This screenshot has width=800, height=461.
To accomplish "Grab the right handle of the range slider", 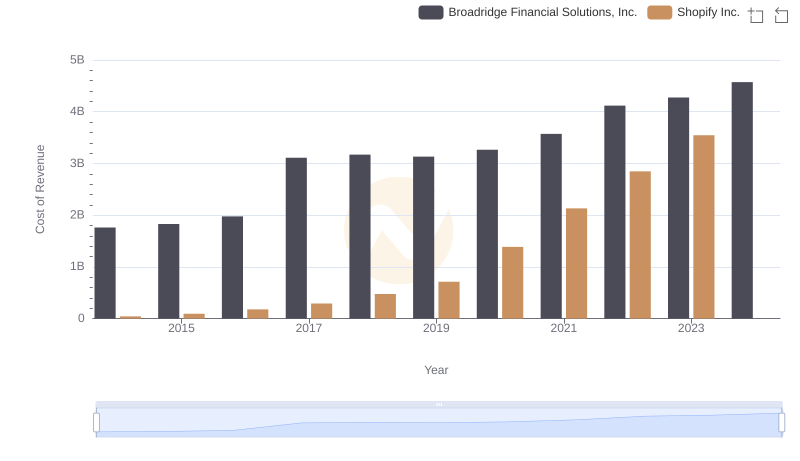I will [x=781, y=423].
